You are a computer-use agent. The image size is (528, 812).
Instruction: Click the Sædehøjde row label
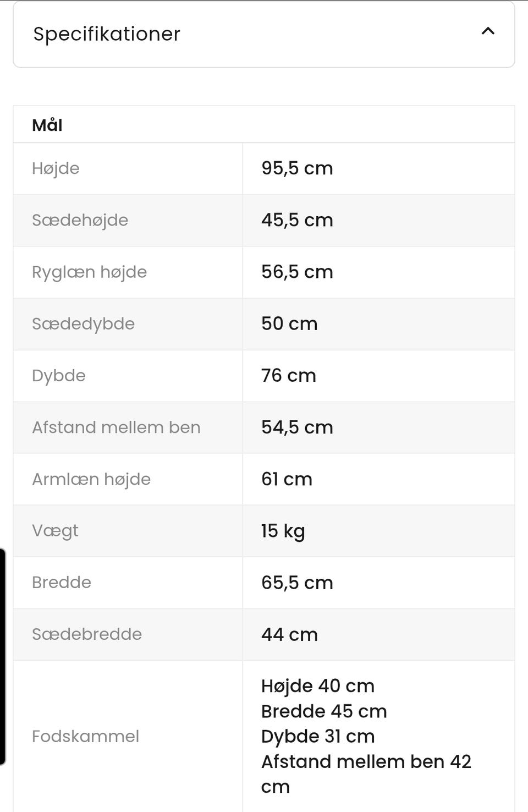(x=80, y=220)
